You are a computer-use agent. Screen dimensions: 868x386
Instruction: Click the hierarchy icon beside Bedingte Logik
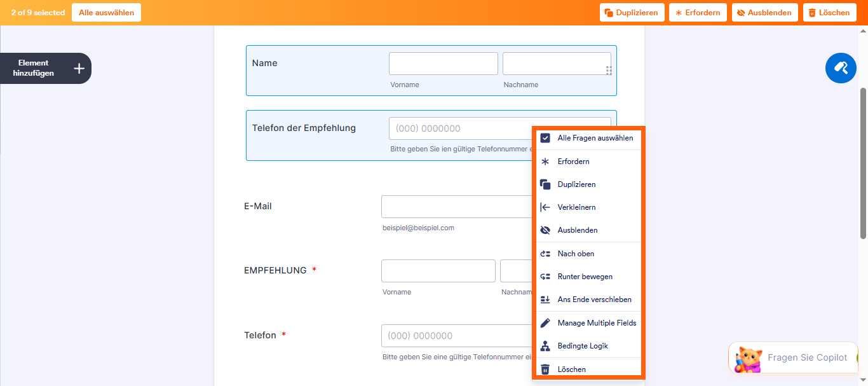(545, 346)
